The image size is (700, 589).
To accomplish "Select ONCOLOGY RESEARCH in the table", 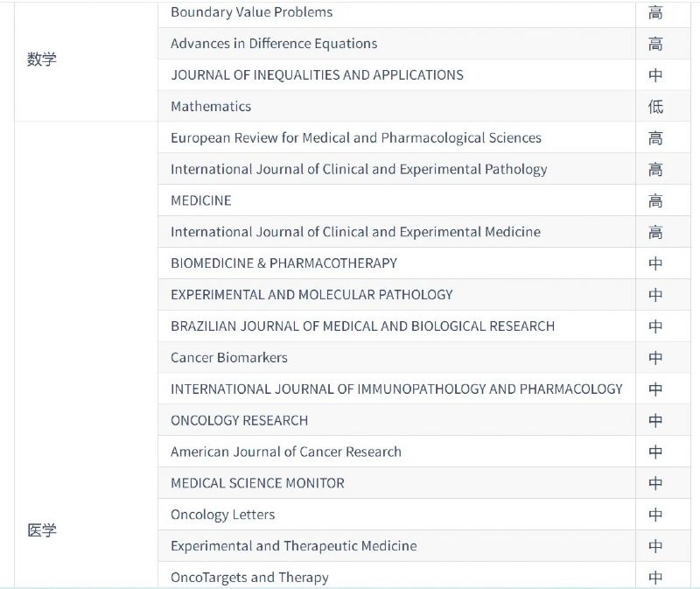I will tap(239, 420).
